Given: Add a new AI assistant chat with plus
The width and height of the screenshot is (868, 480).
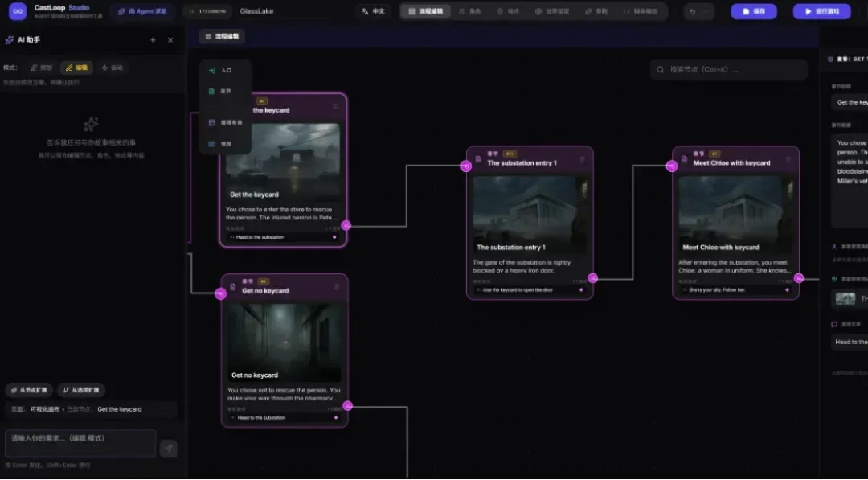Looking at the screenshot, I should (153, 40).
